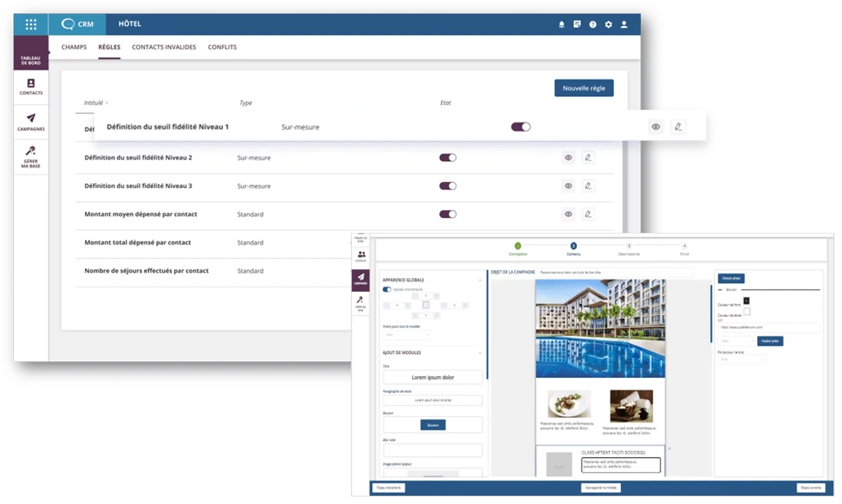Edit the fidélité Niveau 2 rule
The width and height of the screenshot is (842, 504).
pyautogui.click(x=588, y=158)
